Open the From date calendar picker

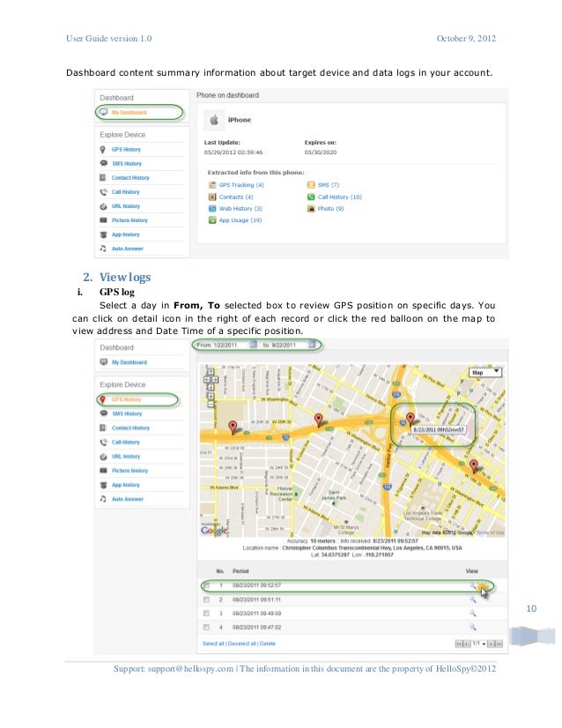(x=254, y=345)
